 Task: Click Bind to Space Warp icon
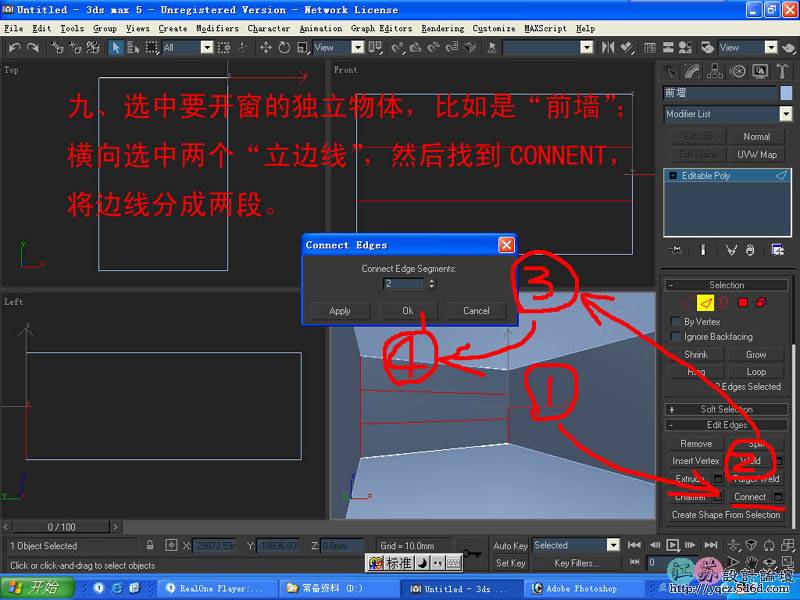coord(93,48)
